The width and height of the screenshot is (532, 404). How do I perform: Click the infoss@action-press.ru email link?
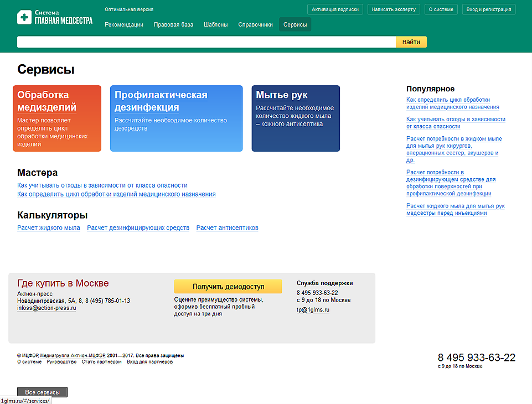(x=47, y=308)
